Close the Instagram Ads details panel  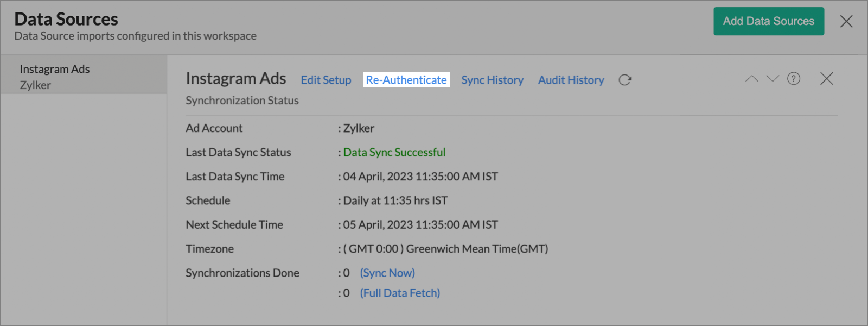pos(827,79)
